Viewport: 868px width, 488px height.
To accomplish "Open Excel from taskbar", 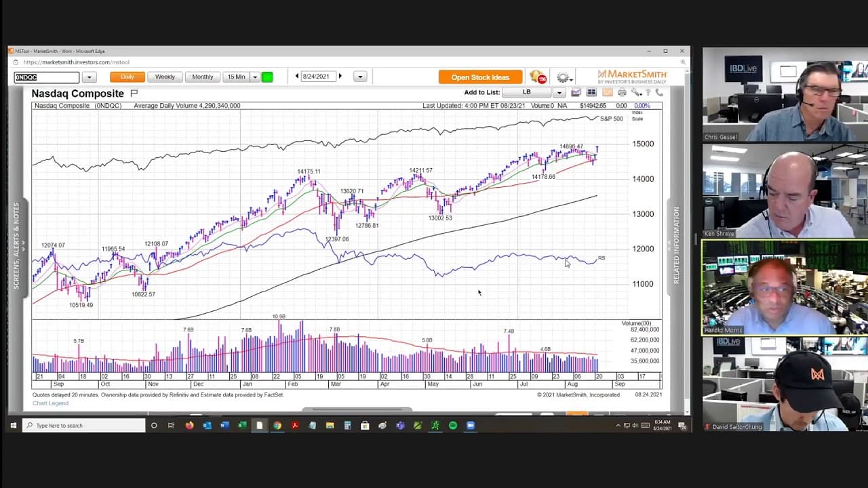I will pos(242,426).
